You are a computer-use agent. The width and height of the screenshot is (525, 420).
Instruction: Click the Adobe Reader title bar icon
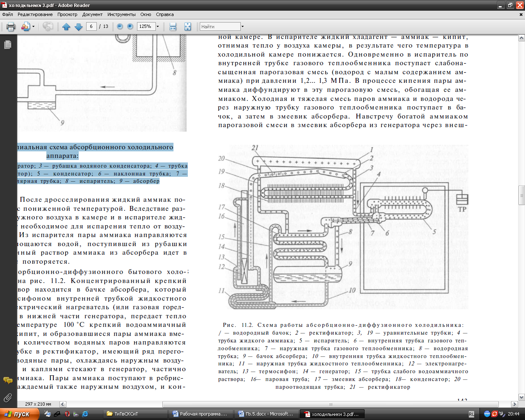[5, 5]
